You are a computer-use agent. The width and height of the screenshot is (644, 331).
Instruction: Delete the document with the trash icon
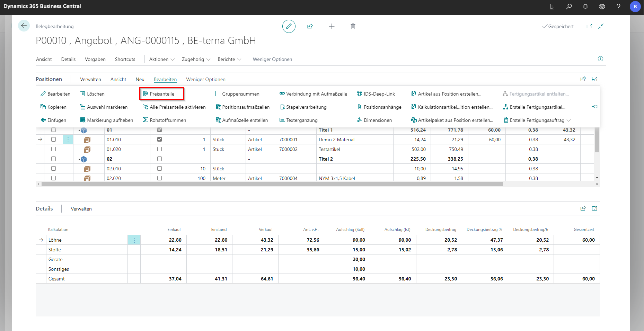(353, 26)
